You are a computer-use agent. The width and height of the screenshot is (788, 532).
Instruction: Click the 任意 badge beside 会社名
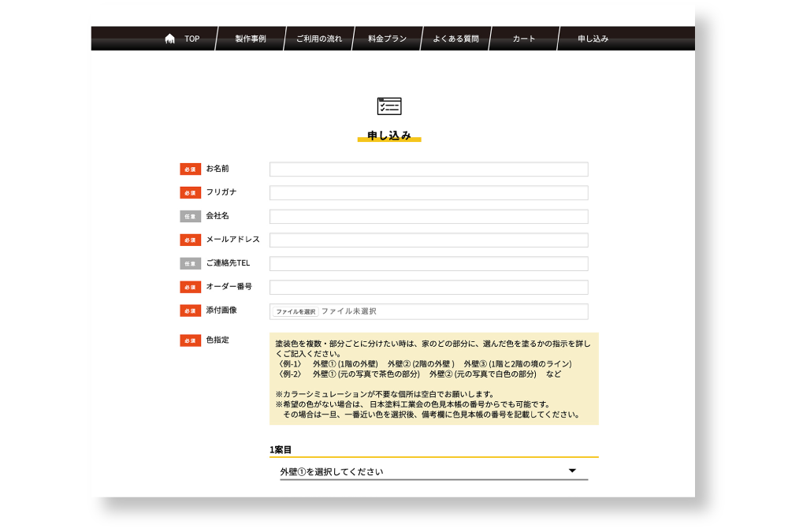190,217
